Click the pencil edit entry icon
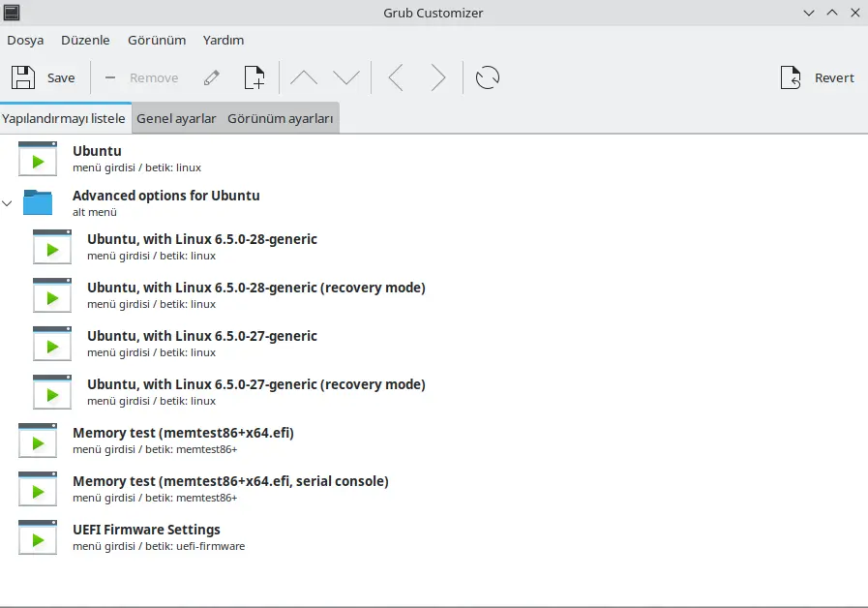Screen dimensions: 868x608 coord(212,77)
